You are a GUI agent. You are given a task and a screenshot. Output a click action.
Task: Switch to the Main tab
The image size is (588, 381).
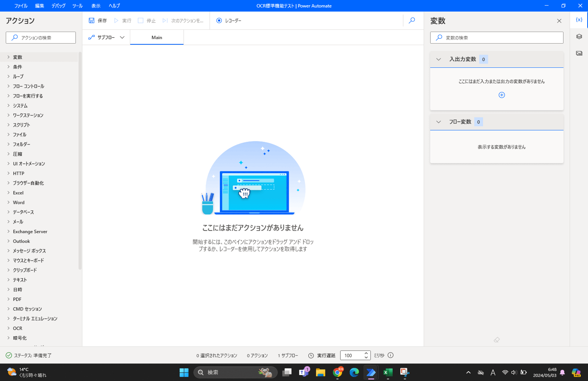[157, 37]
